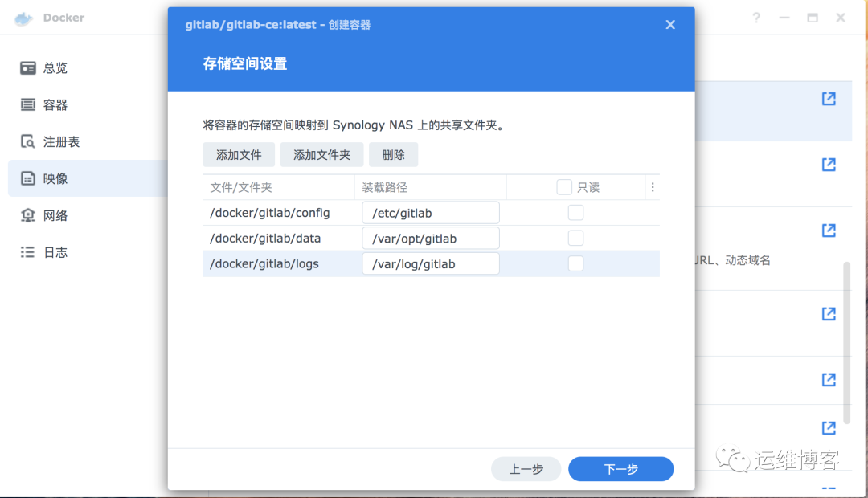Image resolution: width=868 pixels, height=498 pixels.
Task: Click the 总览 overview sidebar icon
Action: 27,68
